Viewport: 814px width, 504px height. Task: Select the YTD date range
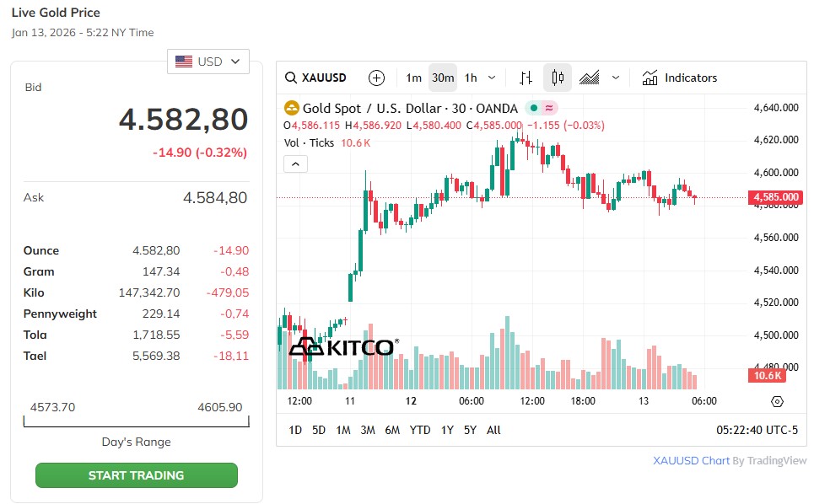[420, 430]
